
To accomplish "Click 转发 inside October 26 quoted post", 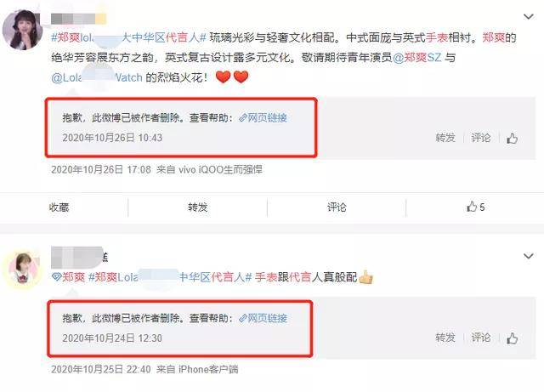I will (x=445, y=138).
